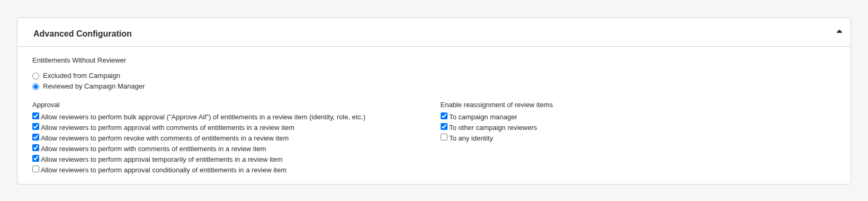Click Entitlements Without Reviewer label
The width and height of the screenshot is (868, 201).
click(x=79, y=60)
